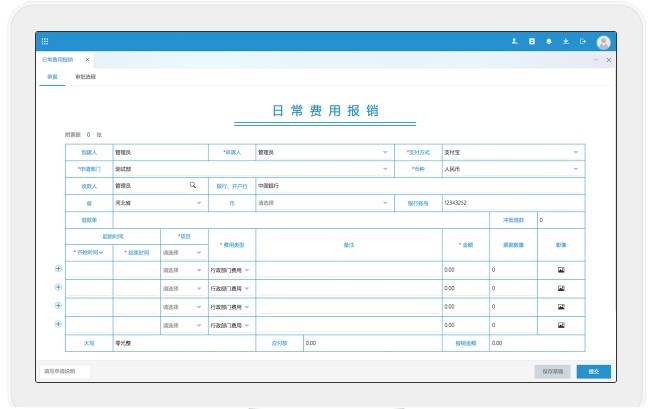Screen dimensions: 650x409
Task: Select the 单据 tab
Action: [52, 76]
